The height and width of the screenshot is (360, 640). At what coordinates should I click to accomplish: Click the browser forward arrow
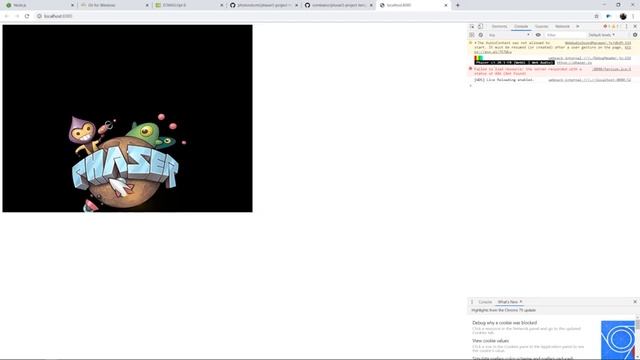[x=17, y=16]
